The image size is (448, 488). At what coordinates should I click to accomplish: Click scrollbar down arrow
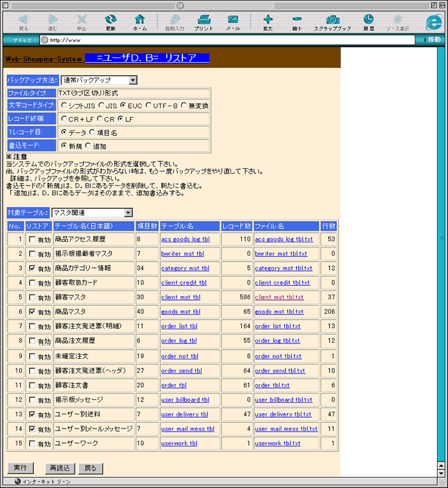(x=441, y=473)
